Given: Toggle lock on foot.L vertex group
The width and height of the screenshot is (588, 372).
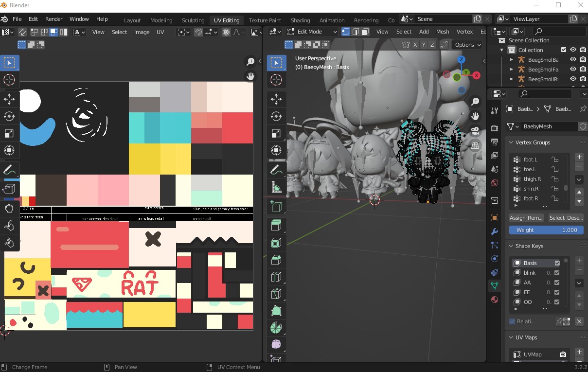Looking at the screenshot, I should (554, 159).
